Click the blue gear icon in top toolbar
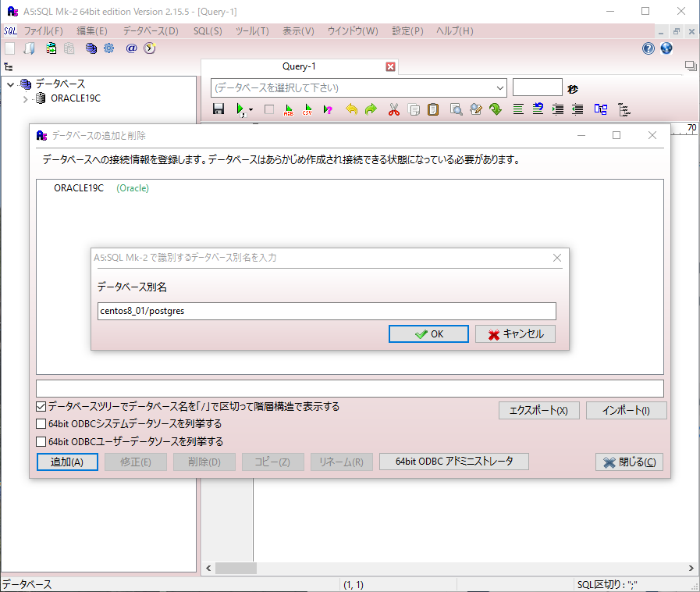700x592 pixels. (x=109, y=48)
